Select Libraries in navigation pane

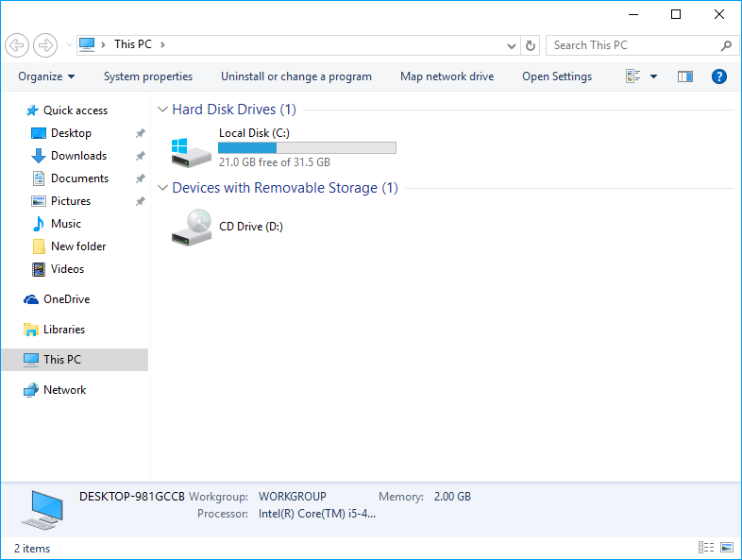64,330
